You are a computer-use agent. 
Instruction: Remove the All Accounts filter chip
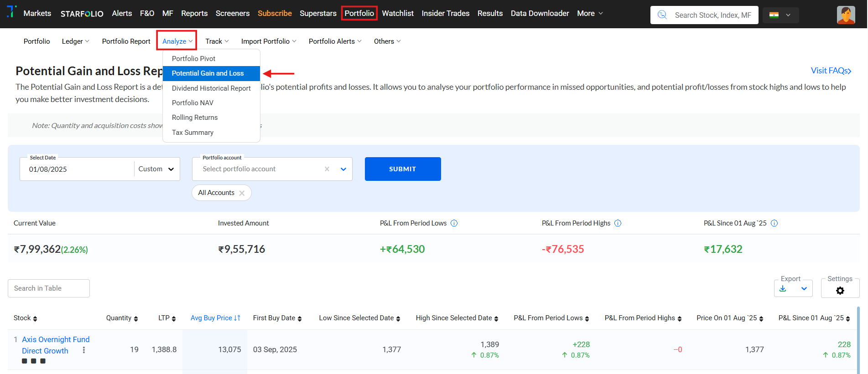pyautogui.click(x=242, y=193)
